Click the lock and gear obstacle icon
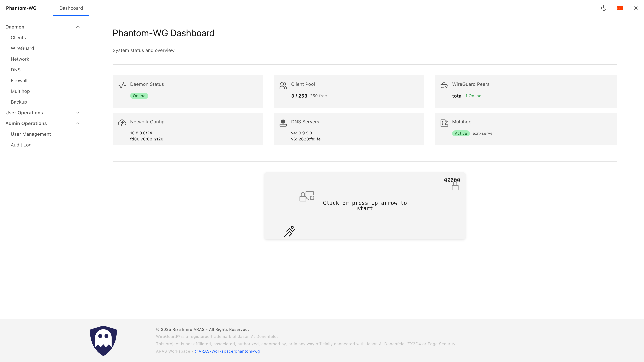644x362 pixels. (307, 196)
